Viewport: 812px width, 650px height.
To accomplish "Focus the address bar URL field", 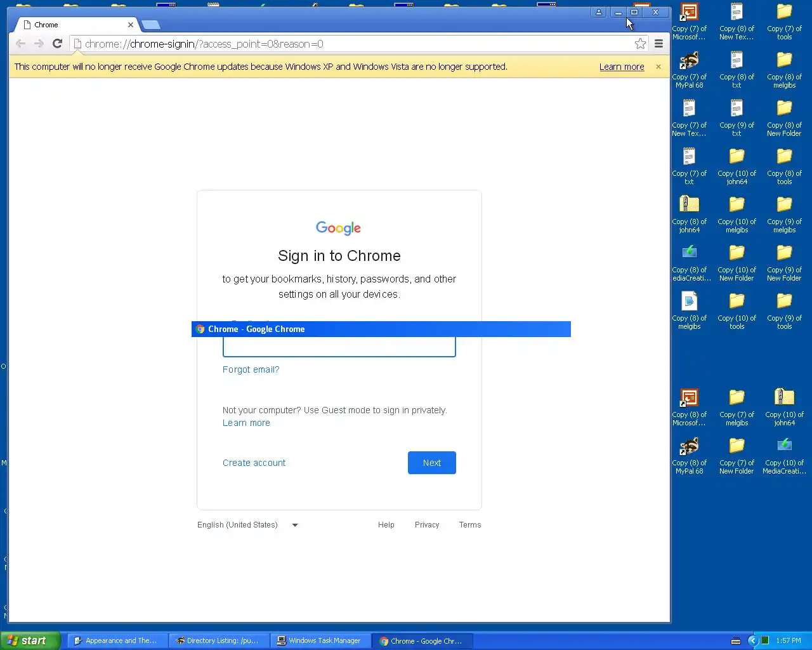I will (352, 44).
